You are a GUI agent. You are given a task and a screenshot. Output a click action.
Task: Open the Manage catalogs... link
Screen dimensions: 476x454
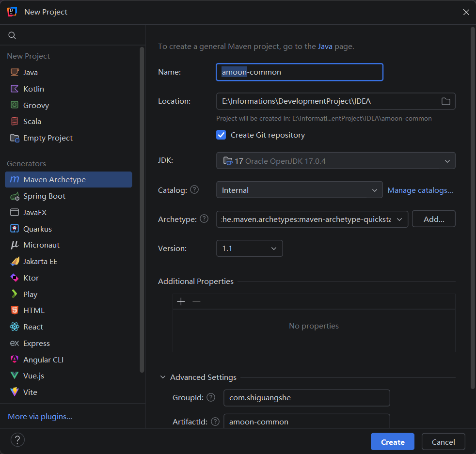pyautogui.click(x=420, y=190)
